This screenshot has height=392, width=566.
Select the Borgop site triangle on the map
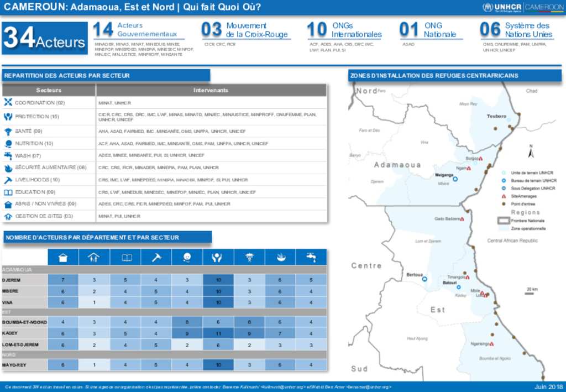pos(480,159)
